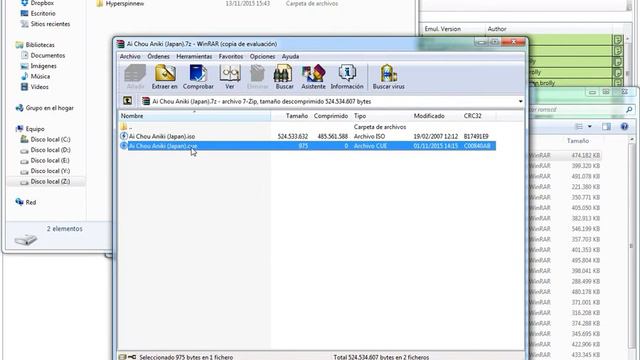
Task: Open the Opciones menu
Action: [x=262, y=56]
